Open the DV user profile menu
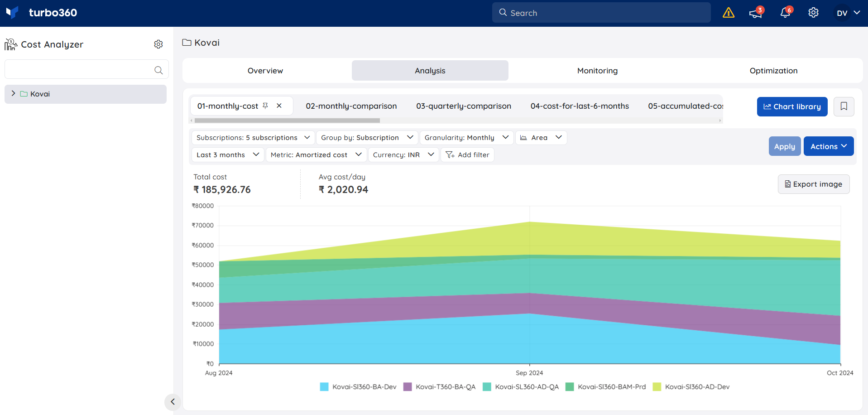Image resolution: width=868 pixels, height=415 pixels. click(848, 13)
